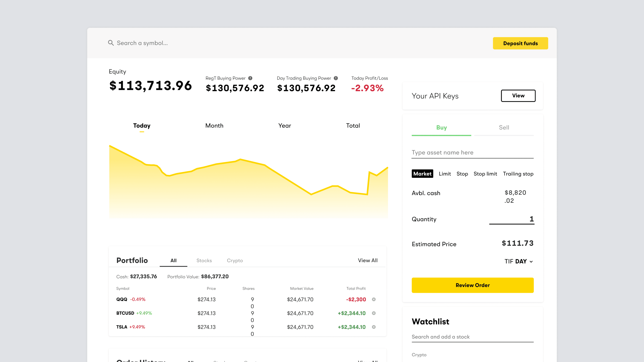
Task: Open Portfolio View All link
Action: tap(367, 260)
